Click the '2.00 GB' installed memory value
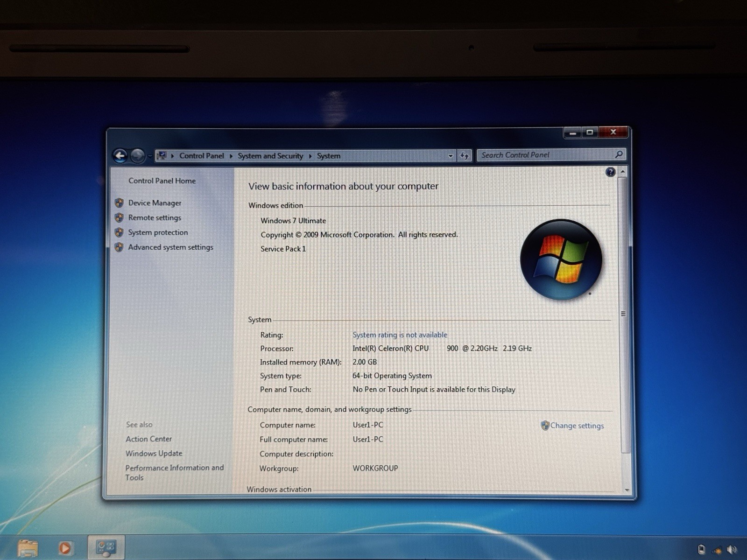The width and height of the screenshot is (747, 560). click(x=364, y=362)
